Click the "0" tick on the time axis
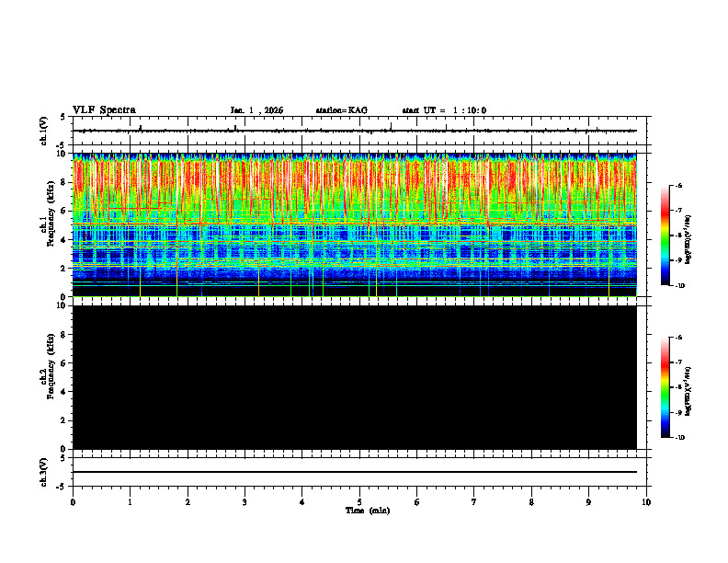The width and height of the screenshot is (728, 563). coord(73,502)
